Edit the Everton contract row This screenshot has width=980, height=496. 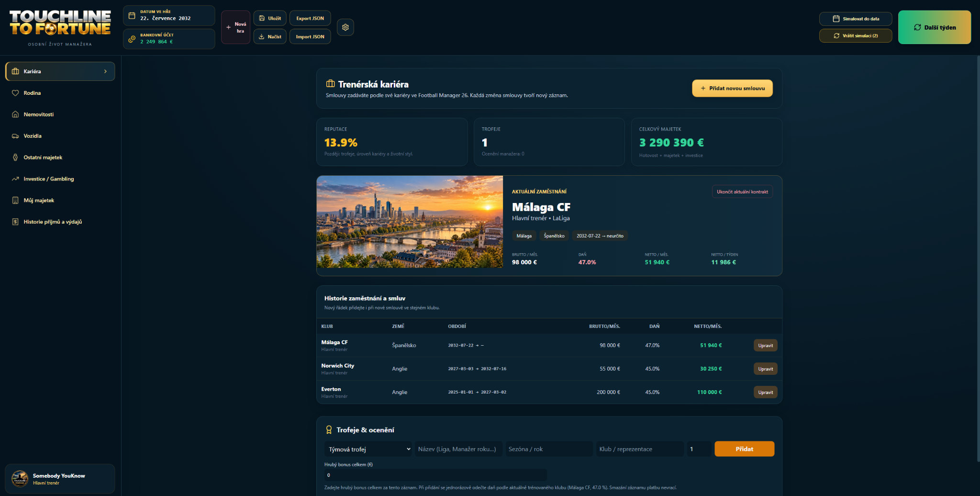coord(765,392)
